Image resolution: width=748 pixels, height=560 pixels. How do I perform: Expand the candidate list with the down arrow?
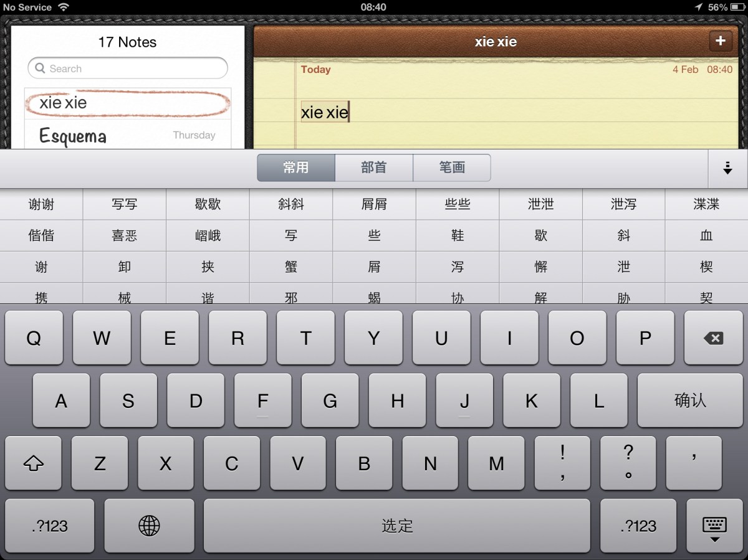click(x=727, y=168)
